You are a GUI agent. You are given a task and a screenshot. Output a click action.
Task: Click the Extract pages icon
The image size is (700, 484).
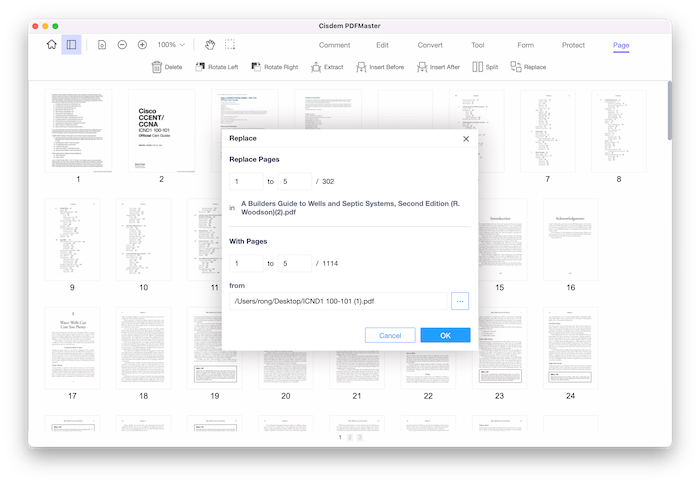pyautogui.click(x=316, y=67)
